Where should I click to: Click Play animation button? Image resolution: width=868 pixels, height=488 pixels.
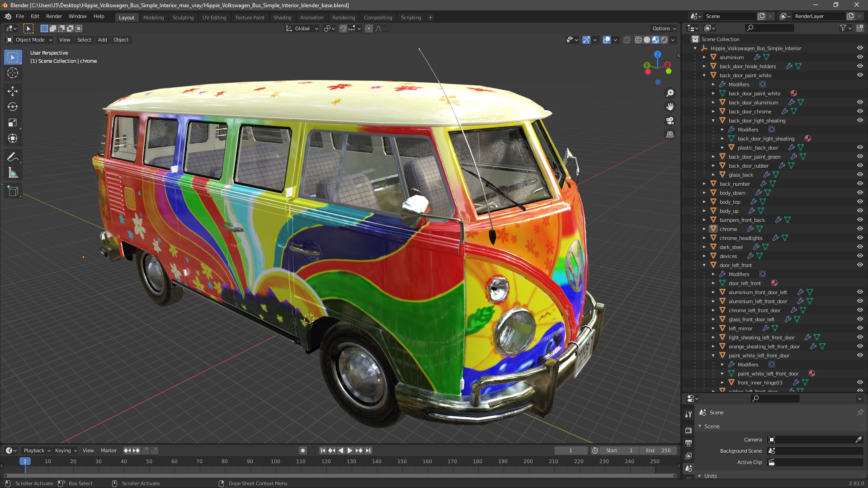(349, 450)
